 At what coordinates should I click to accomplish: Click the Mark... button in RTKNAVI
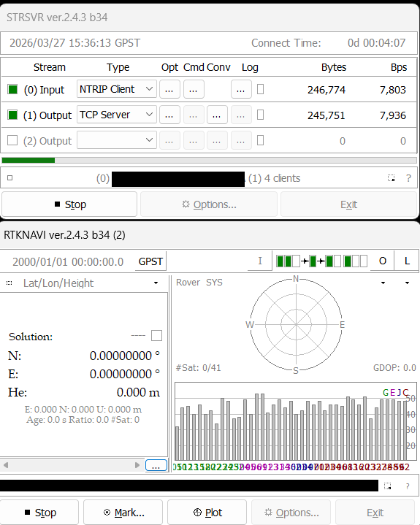[123, 513]
